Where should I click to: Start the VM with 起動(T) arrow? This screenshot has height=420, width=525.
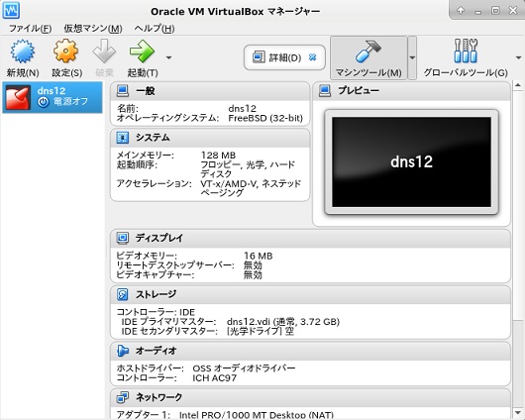(x=142, y=52)
